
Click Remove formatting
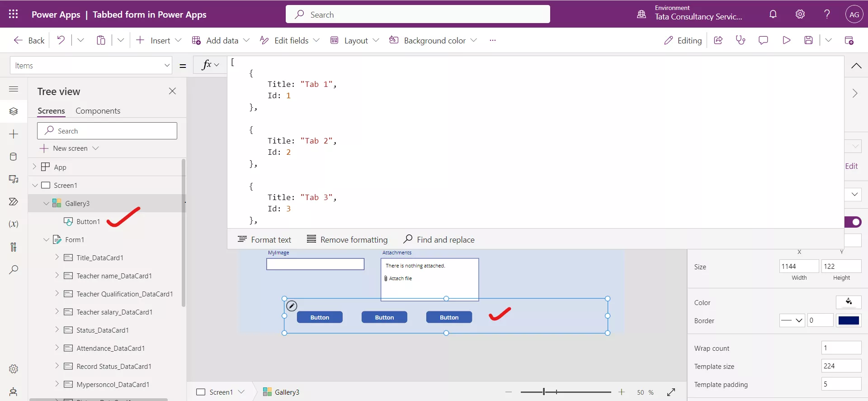pyautogui.click(x=347, y=239)
